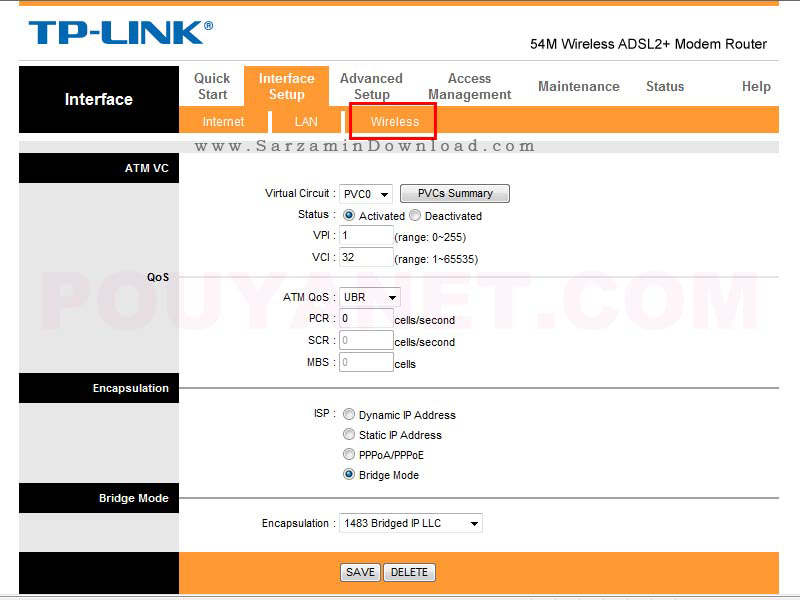Choose Dynamic IP Address ISP option
Viewport: 800px width, 600px height.
tap(349, 414)
